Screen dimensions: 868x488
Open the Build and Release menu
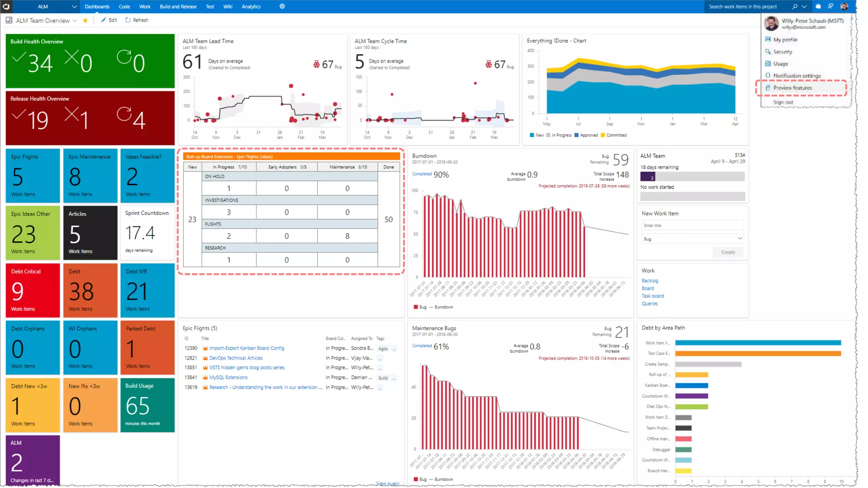click(178, 6)
